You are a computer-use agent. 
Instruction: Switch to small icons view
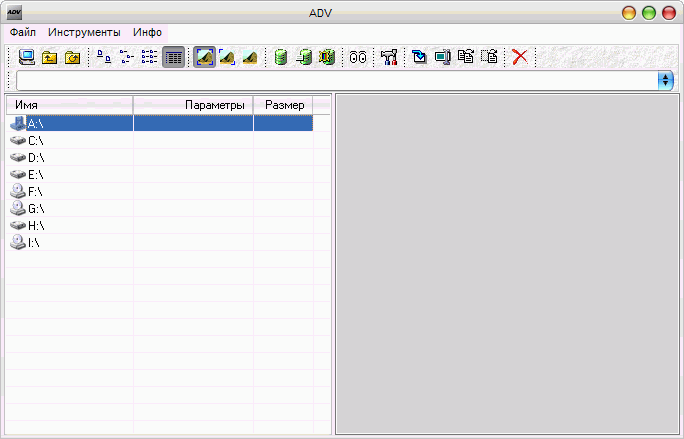pyautogui.click(x=127, y=57)
